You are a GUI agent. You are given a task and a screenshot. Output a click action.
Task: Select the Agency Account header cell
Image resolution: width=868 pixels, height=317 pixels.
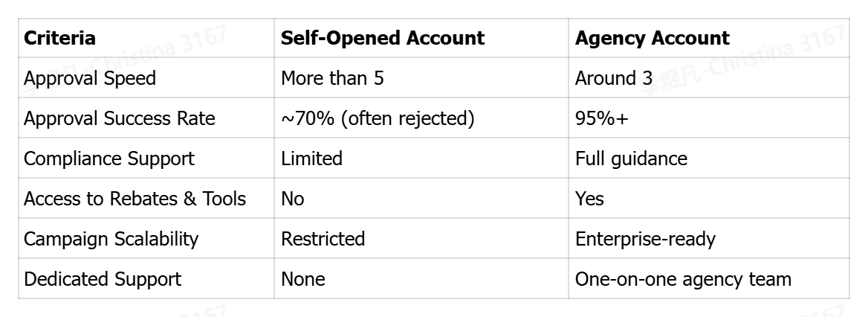[x=652, y=39]
